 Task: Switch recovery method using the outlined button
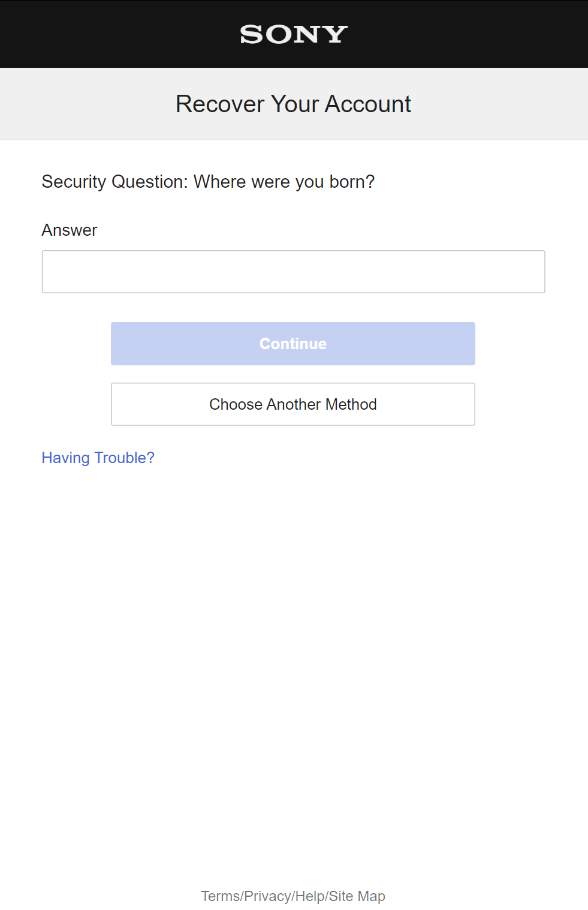point(293,404)
